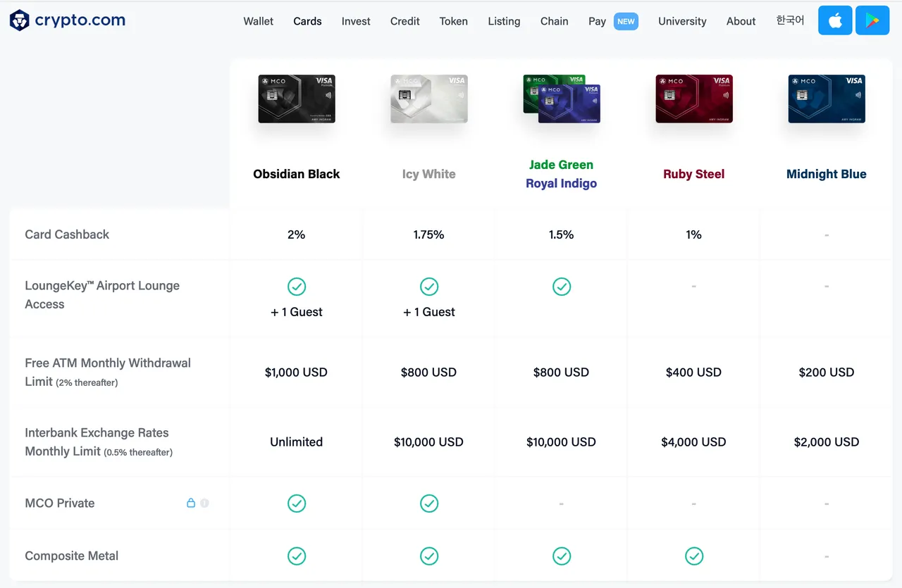The width and height of the screenshot is (902, 588).
Task: Click + 1 Guest under Icy White
Action: [x=429, y=312]
